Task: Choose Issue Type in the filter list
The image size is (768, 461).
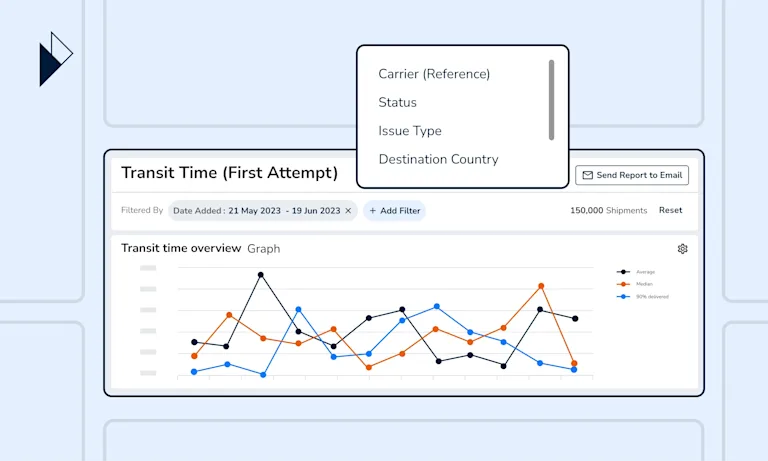Action: click(410, 131)
